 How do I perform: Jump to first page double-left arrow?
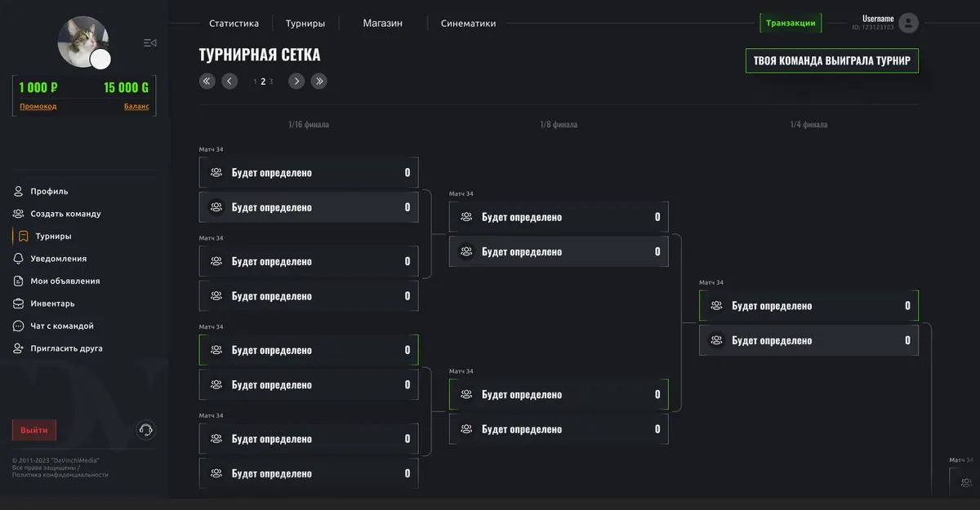click(207, 81)
